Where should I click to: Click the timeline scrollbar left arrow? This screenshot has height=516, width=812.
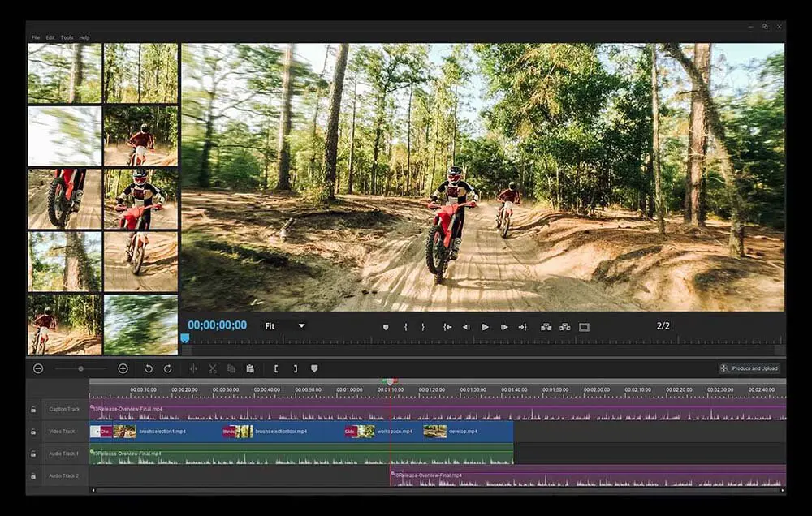93,490
